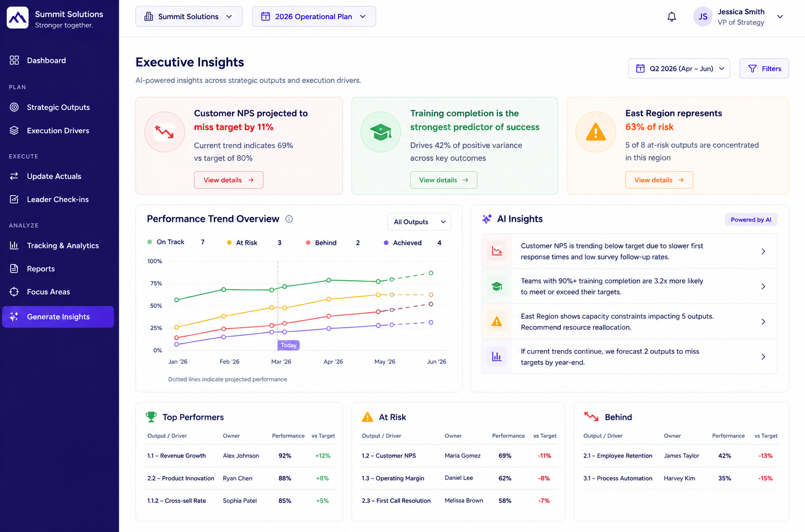The image size is (805, 532).
Task: Click the funnel icon in Filters button
Action: tap(752, 69)
